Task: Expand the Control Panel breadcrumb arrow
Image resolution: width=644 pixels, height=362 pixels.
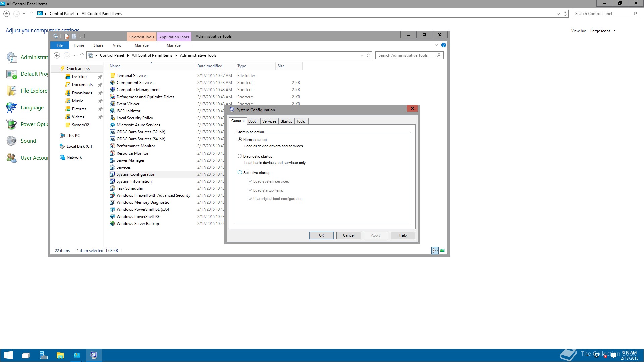Action: (x=78, y=14)
